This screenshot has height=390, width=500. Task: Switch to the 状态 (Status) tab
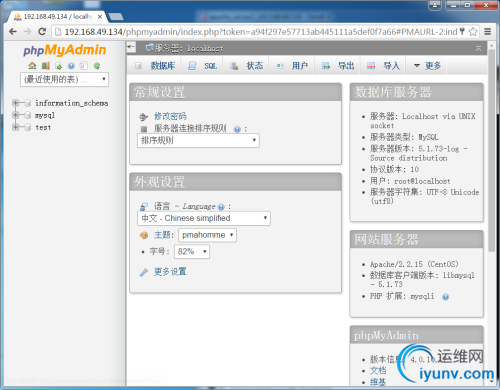pos(246,66)
